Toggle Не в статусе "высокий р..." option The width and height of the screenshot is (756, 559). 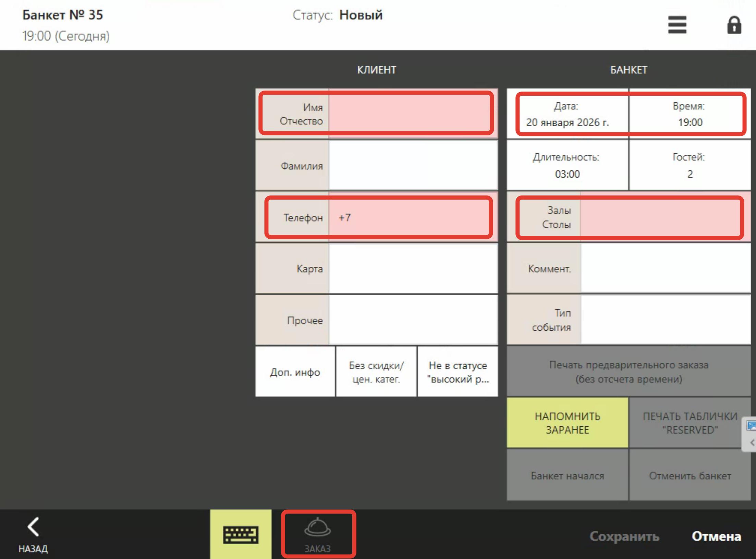(x=458, y=372)
